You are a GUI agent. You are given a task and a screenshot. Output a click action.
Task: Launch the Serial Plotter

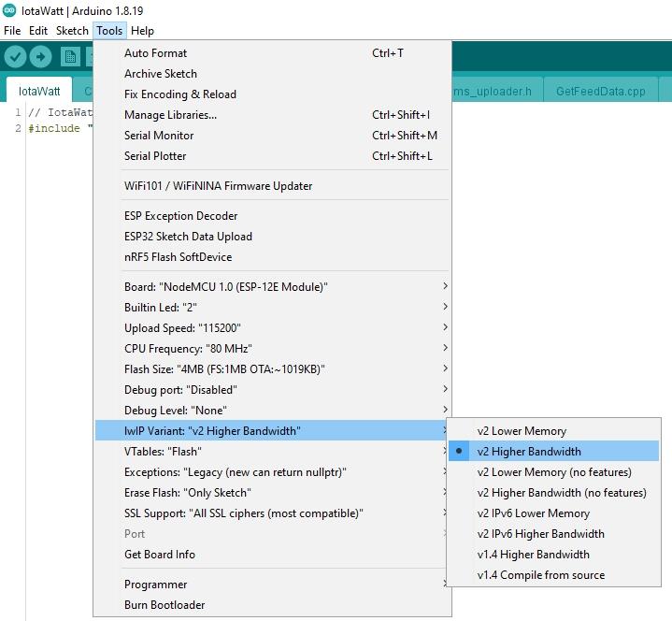[x=273, y=156]
